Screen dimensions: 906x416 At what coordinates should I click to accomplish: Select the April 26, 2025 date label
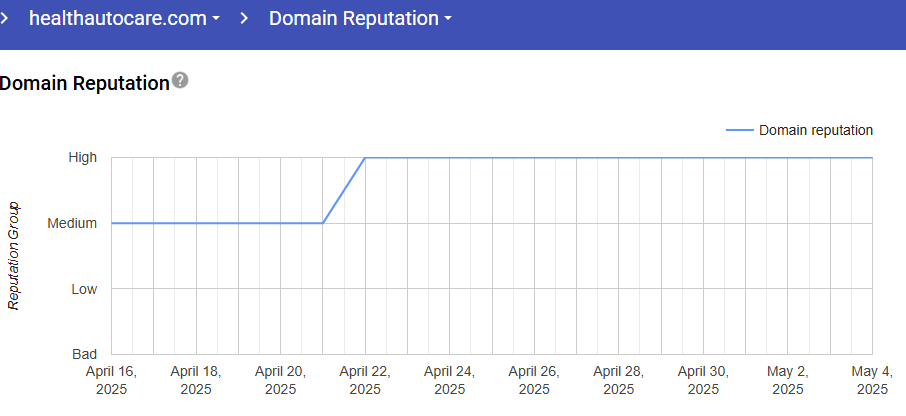click(534, 379)
